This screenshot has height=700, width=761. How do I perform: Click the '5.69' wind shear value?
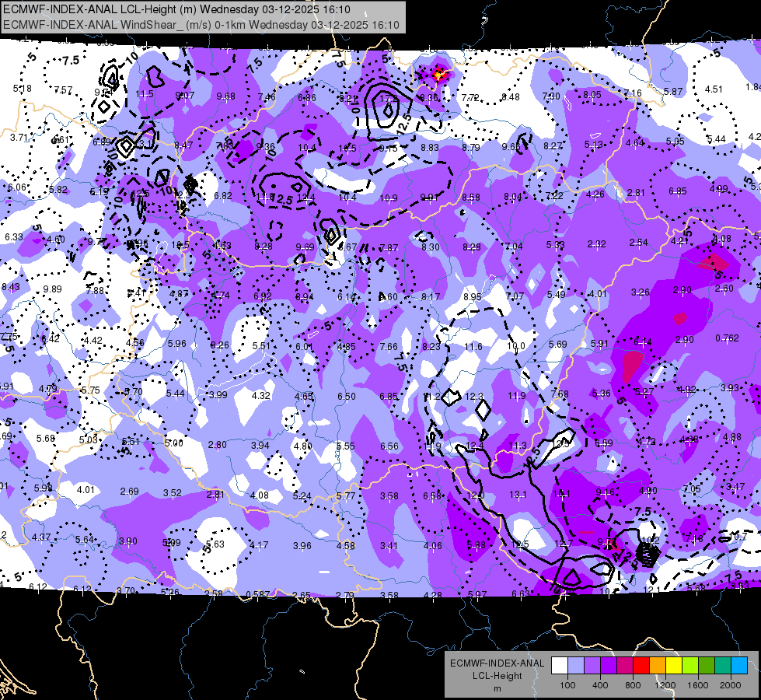557,344
